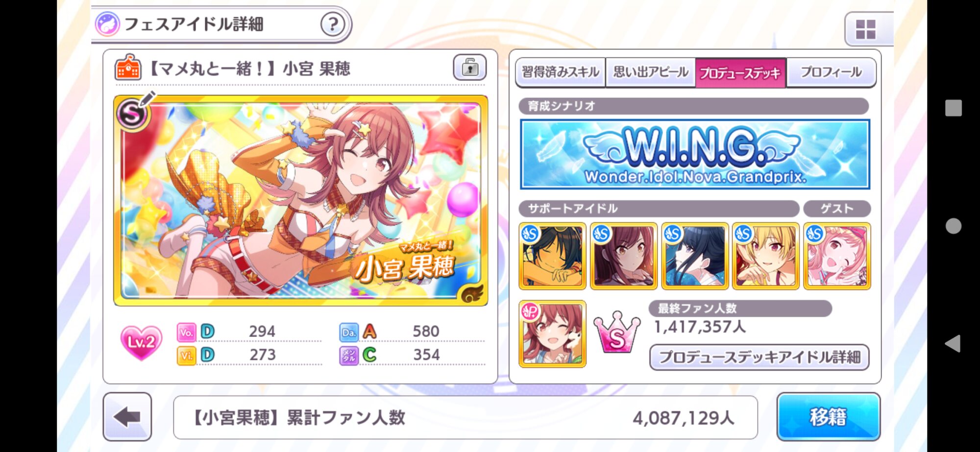Switch to the 思い出アピール tab
Screen dimensions: 980x452
[650, 72]
